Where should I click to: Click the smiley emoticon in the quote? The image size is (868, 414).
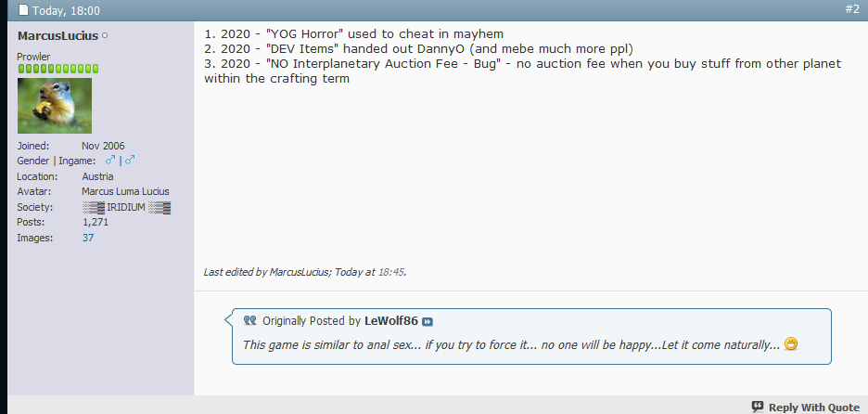pyautogui.click(x=791, y=344)
